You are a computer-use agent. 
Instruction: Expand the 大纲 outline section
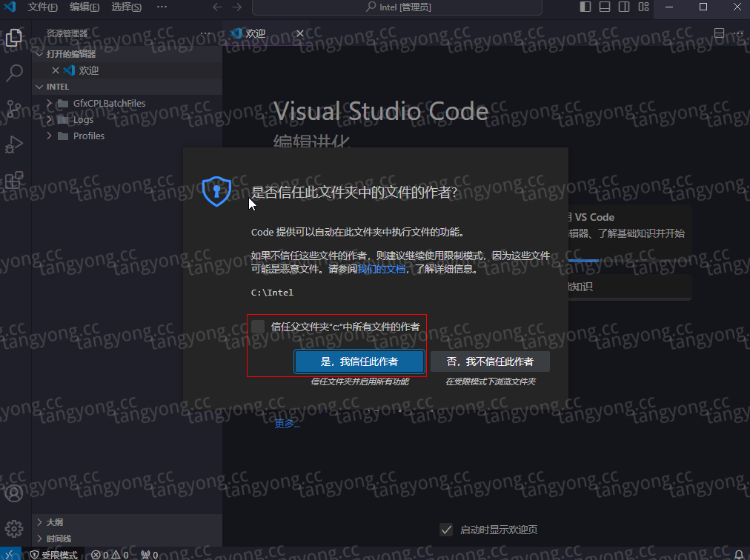(127, 522)
